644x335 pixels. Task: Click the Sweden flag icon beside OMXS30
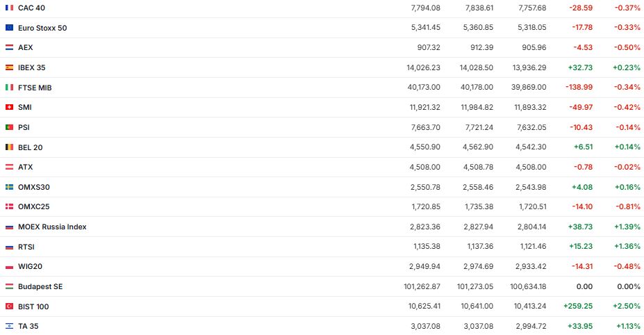coord(9,187)
